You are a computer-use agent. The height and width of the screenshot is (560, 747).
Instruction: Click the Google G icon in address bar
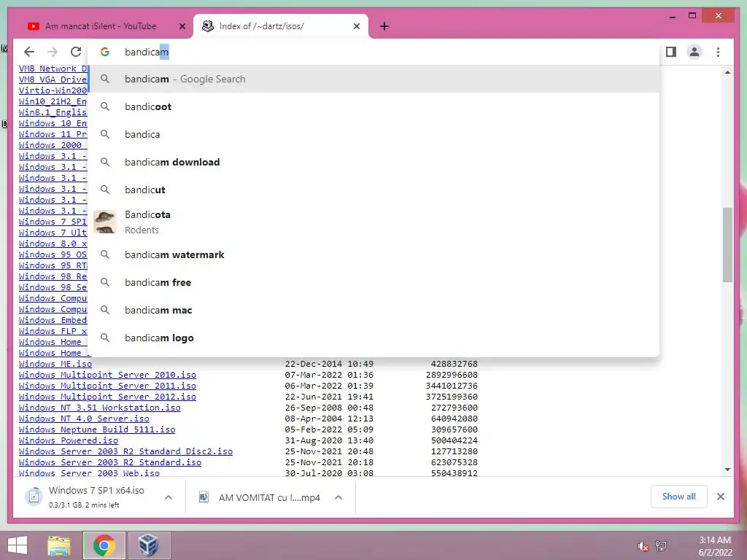coord(105,52)
